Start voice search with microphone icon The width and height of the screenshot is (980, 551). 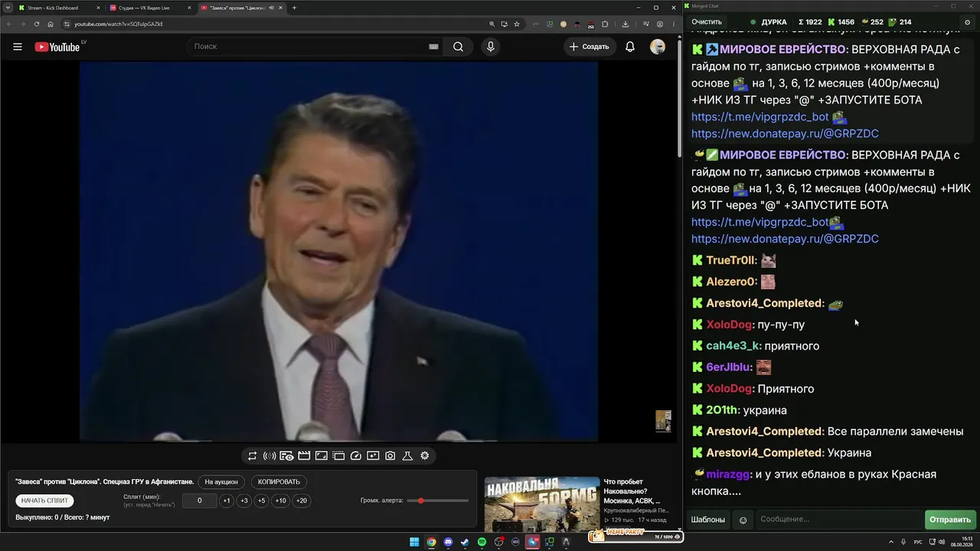[x=491, y=47]
